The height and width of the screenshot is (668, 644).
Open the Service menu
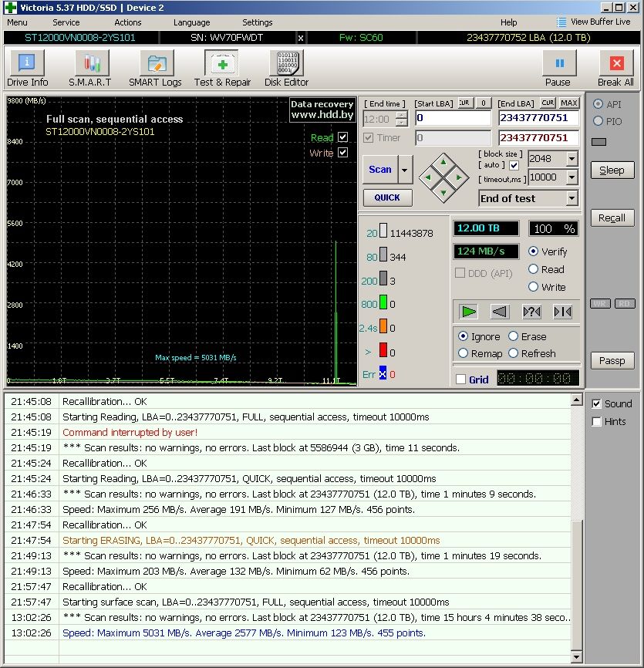[x=66, y=22]
